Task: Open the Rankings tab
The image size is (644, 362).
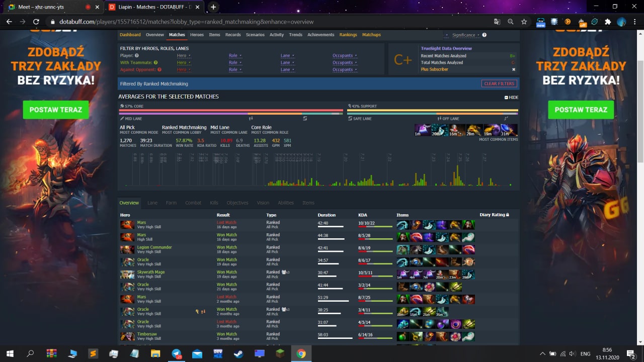Action: click(348, 35)
